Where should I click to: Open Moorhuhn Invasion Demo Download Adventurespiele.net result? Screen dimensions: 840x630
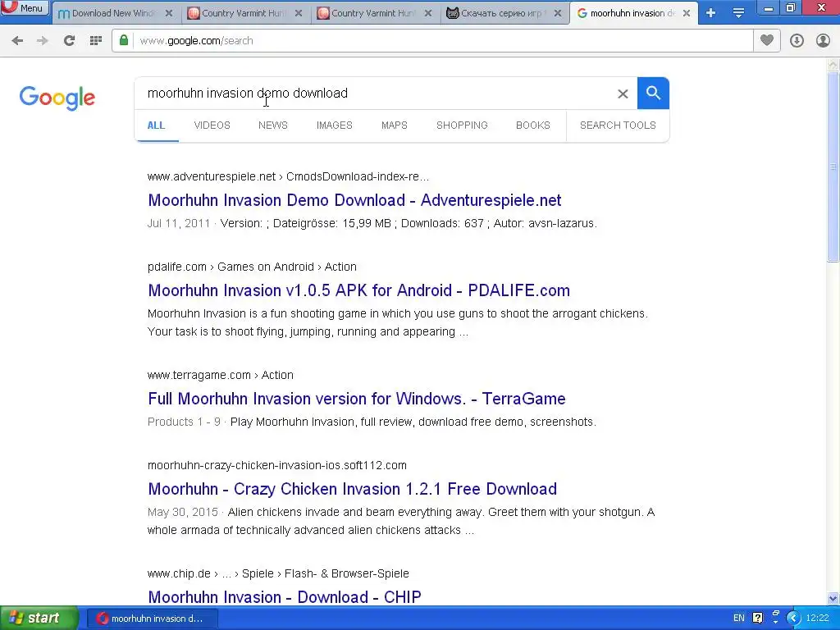(x=354, y=200)
